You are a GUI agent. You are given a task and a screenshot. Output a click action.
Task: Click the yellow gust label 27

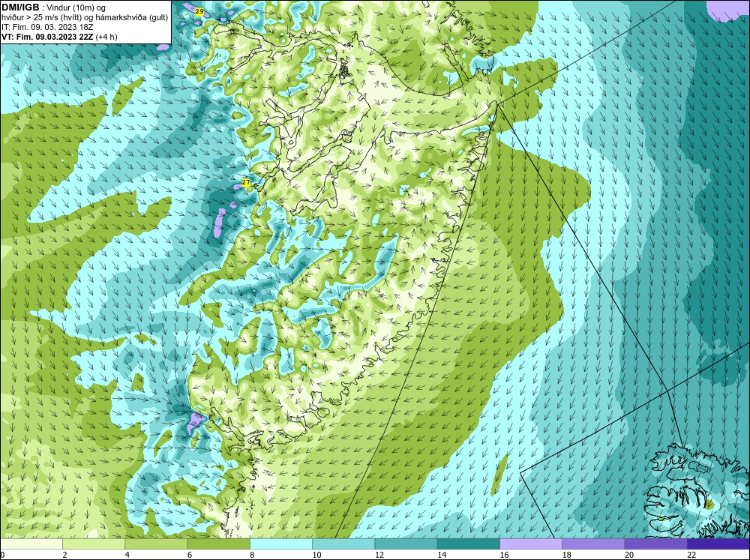246,183
